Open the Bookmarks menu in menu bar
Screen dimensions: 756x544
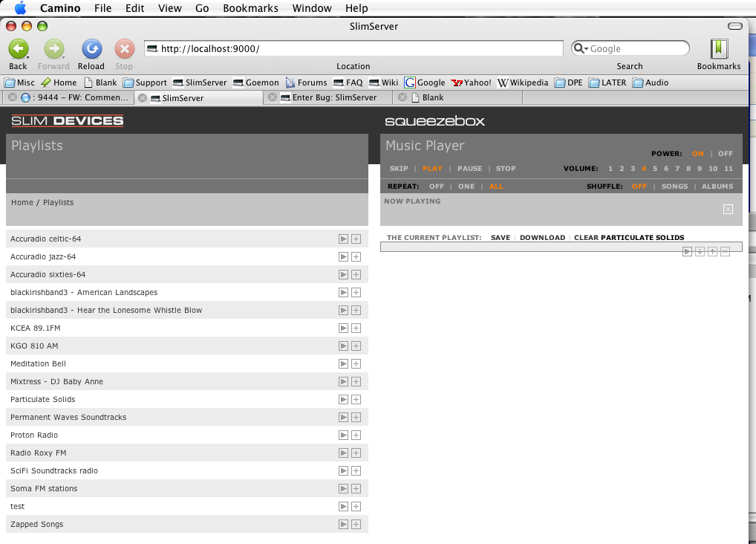tap(250, 8)
